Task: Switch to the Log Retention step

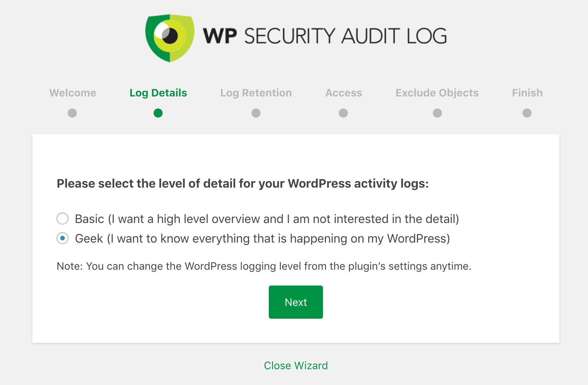Action: tap(256, 93)
